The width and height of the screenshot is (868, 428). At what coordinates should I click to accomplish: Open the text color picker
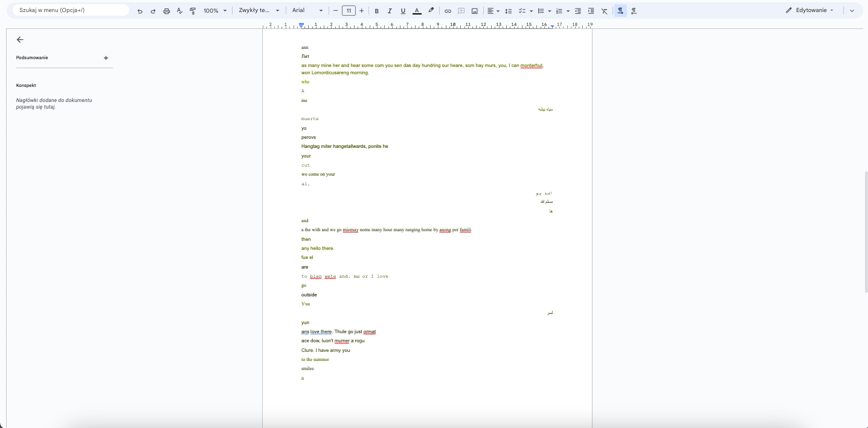click(417, 11)
